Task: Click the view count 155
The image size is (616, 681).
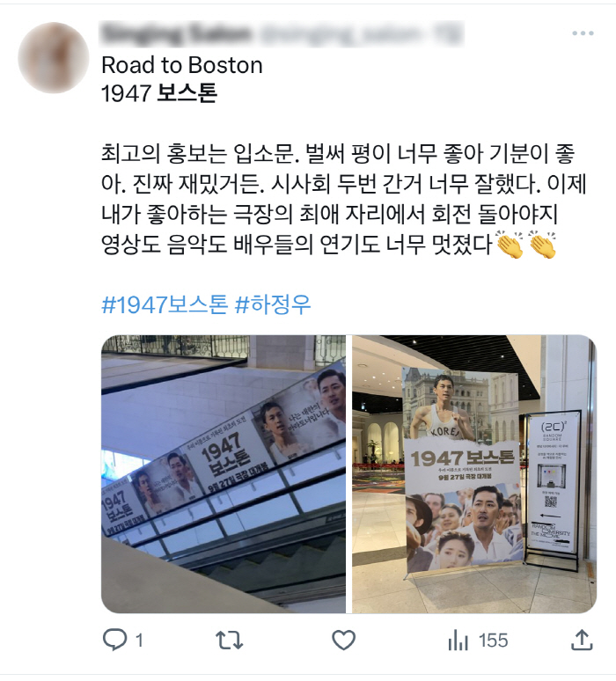Action: click(493, 641)
